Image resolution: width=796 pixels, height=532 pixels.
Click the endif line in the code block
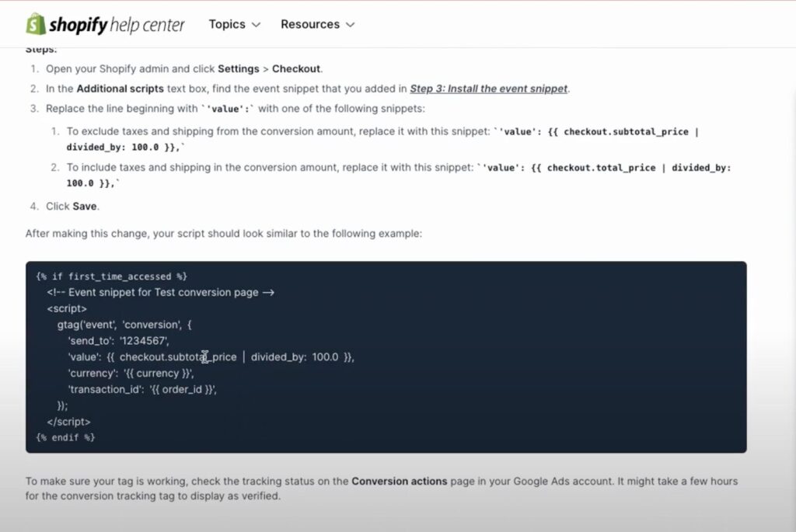tap(65, 437)
